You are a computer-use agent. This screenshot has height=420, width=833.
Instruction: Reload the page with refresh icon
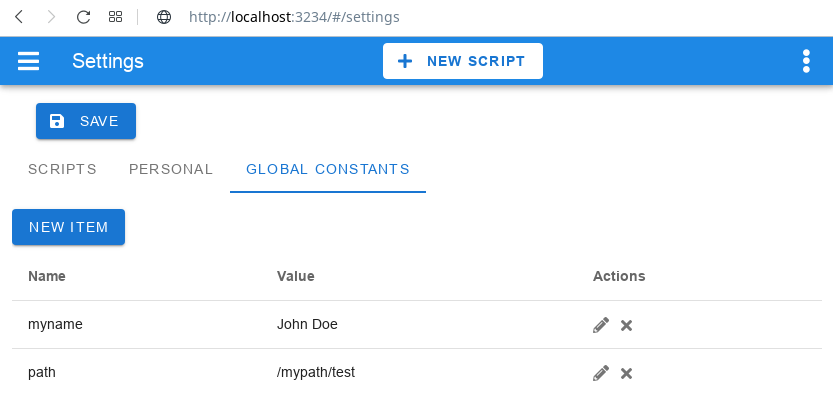83,17
